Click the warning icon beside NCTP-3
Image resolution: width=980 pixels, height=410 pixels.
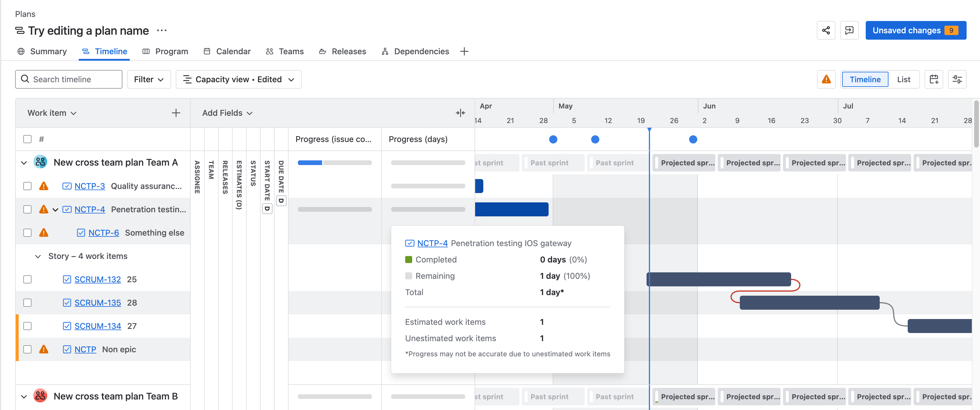(44, 186)
